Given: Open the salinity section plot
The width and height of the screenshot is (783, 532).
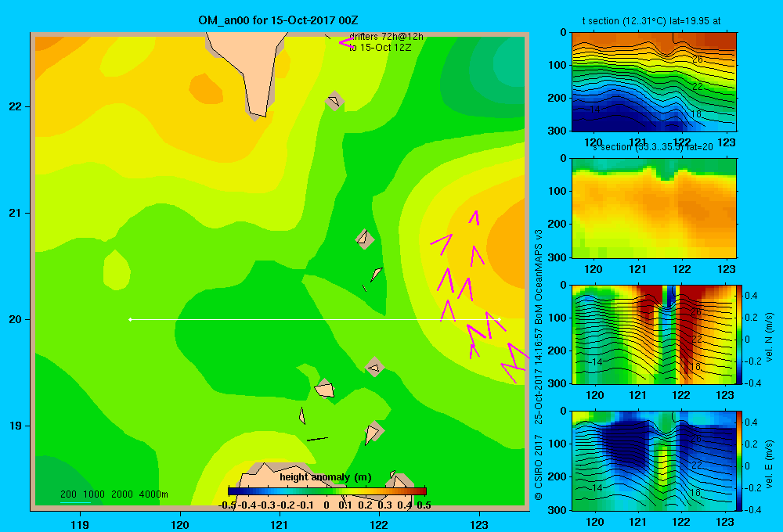Looking at the screenshot, I should (654, 208).
